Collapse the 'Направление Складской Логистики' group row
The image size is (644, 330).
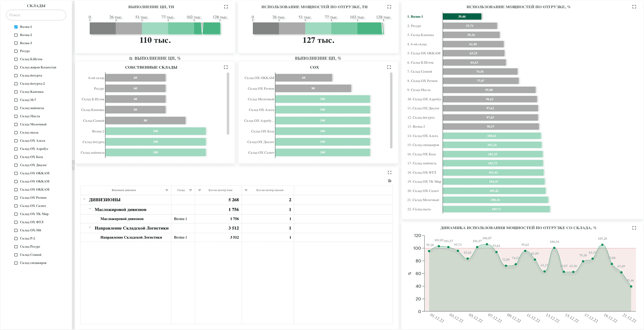[90, 227]
